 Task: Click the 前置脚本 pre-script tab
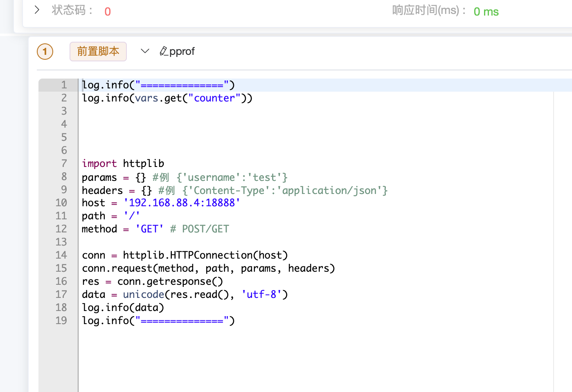(98, 52)
